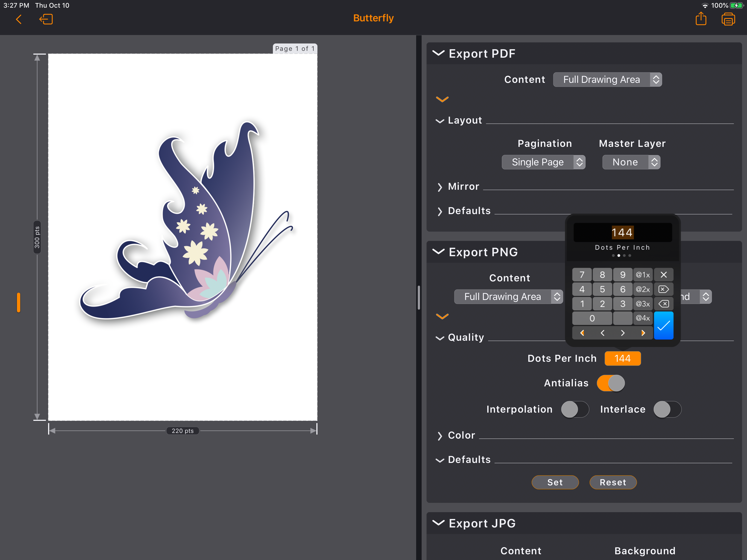The width and height of the screenshot is (747, 560).
Task: Toggle the Antialias switch off
Action: pyautogui.click(x=611, y=383)
